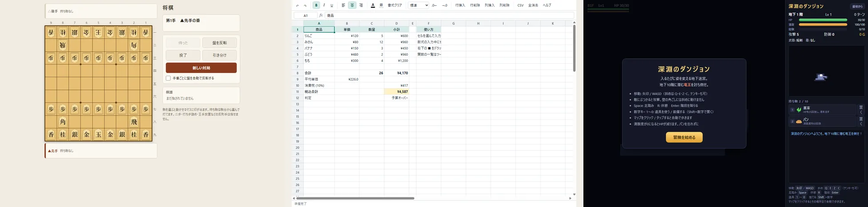
Task: Toggle bold formatting in spreadsheet
Action: tap(316, 5)
